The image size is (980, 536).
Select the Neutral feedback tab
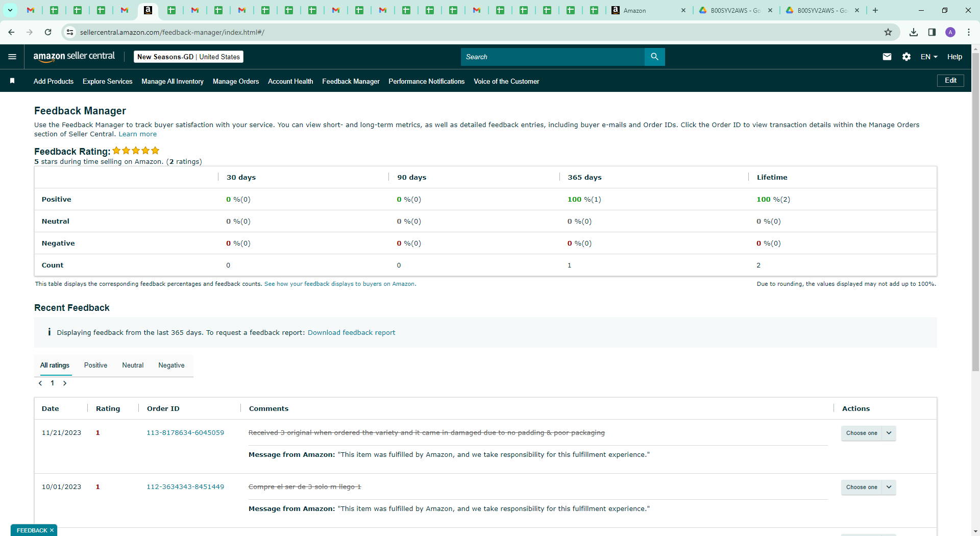pos(133,366)
